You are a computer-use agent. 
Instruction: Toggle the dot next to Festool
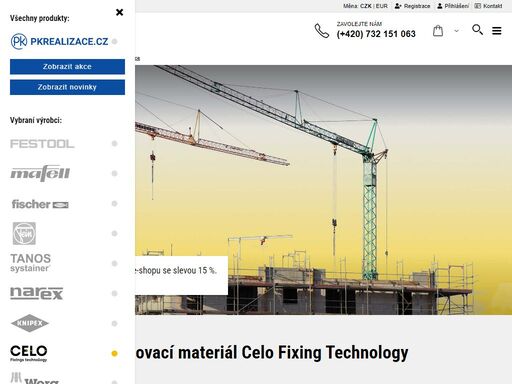pyautogui.click(x=114, y=144)
